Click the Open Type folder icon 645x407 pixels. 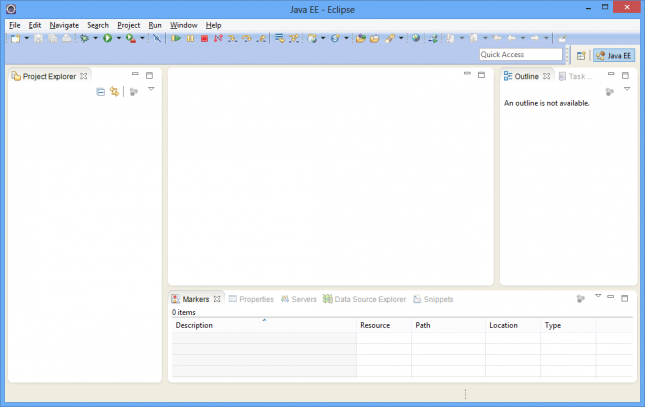pos(361,39)
